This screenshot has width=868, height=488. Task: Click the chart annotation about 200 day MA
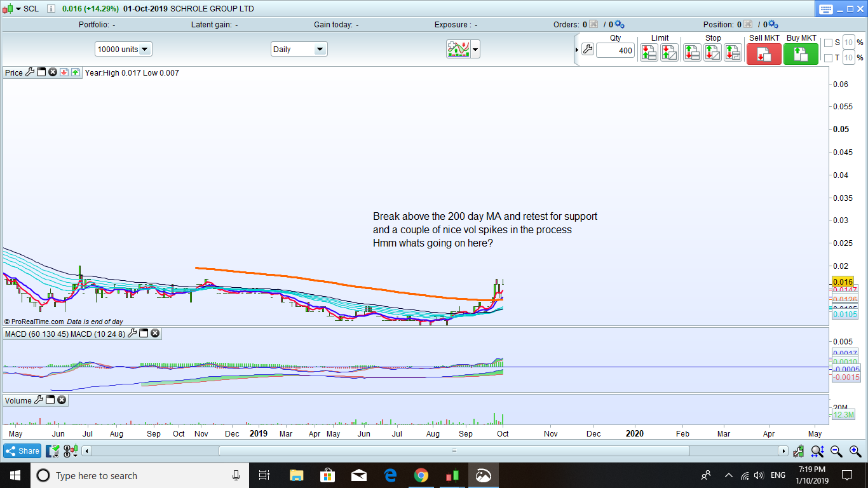coord(485,229)
